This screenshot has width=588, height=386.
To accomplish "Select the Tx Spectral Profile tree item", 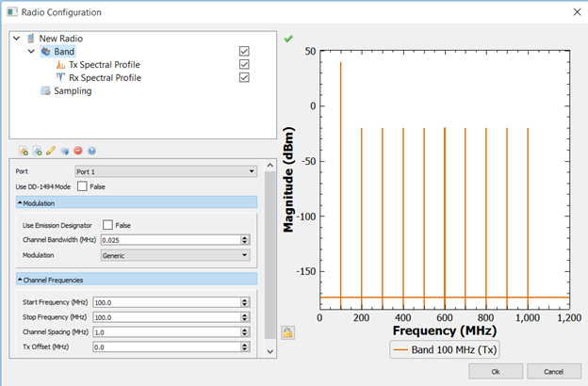I will (105, 64).
